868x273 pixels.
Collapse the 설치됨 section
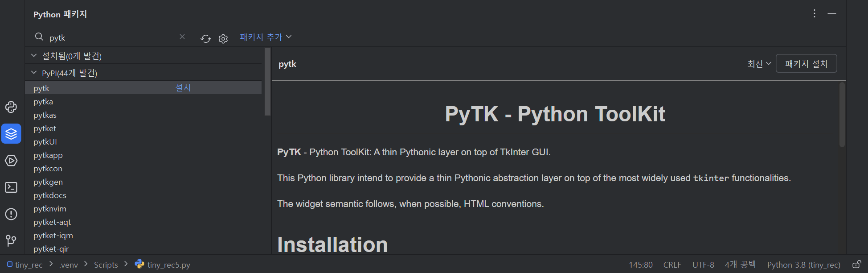point(34,55)
